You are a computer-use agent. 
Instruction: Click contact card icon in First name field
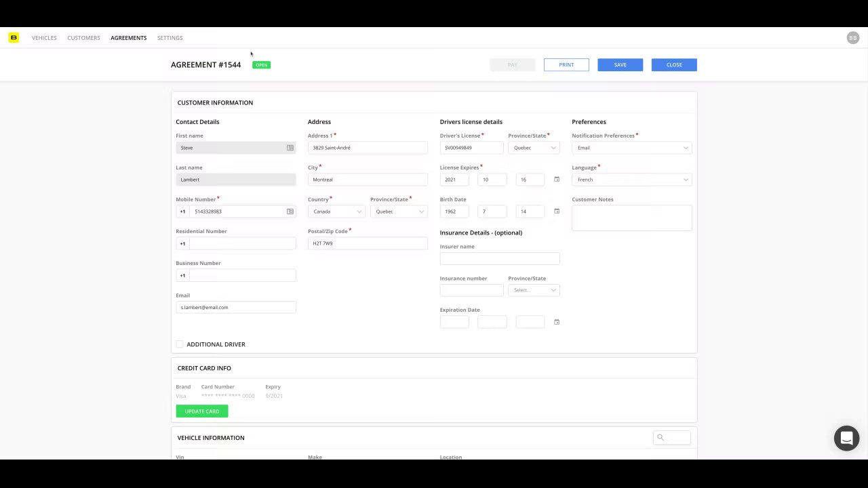[290, 148]
